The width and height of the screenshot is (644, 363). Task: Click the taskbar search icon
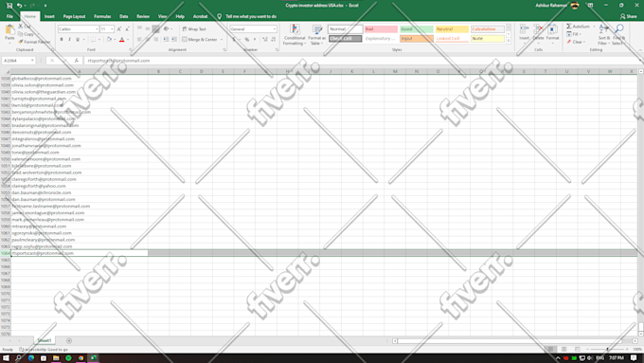(x=18, y=358)
